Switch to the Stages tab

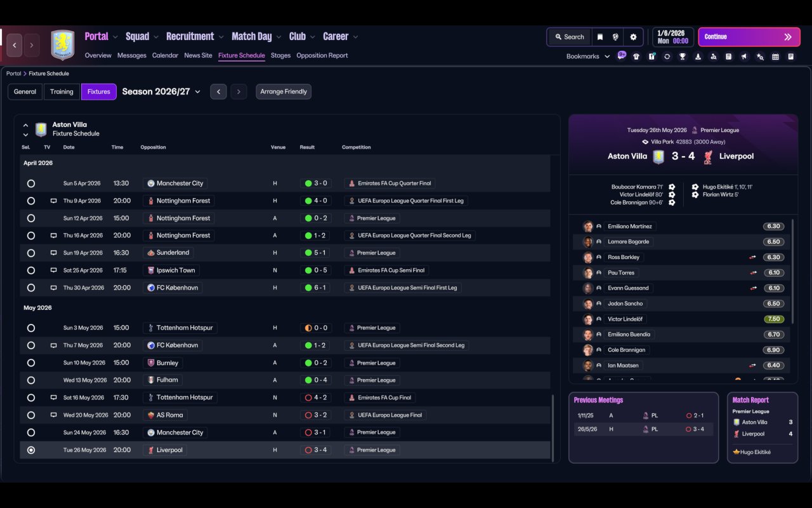(x=280, y=55)
